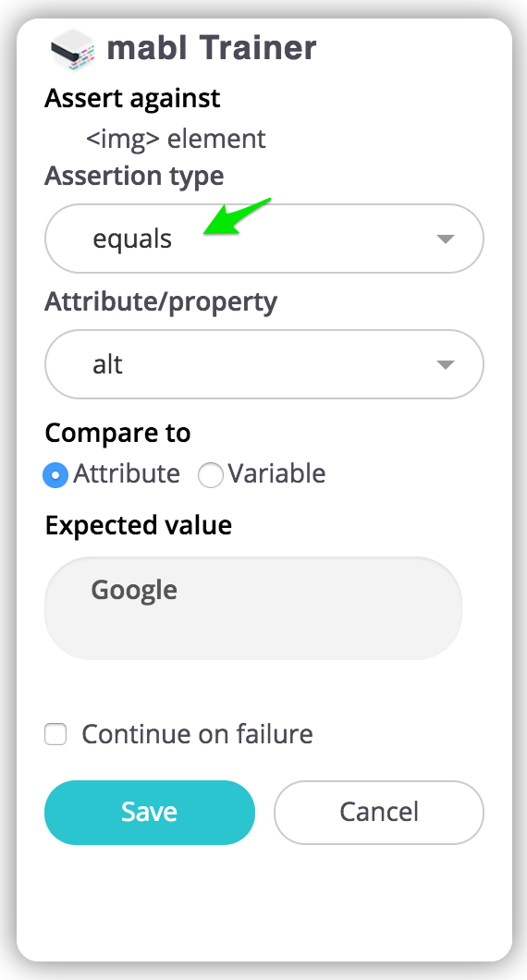Click the Cancel button
The height and width of the screenshot is (980, 527).
379,812
